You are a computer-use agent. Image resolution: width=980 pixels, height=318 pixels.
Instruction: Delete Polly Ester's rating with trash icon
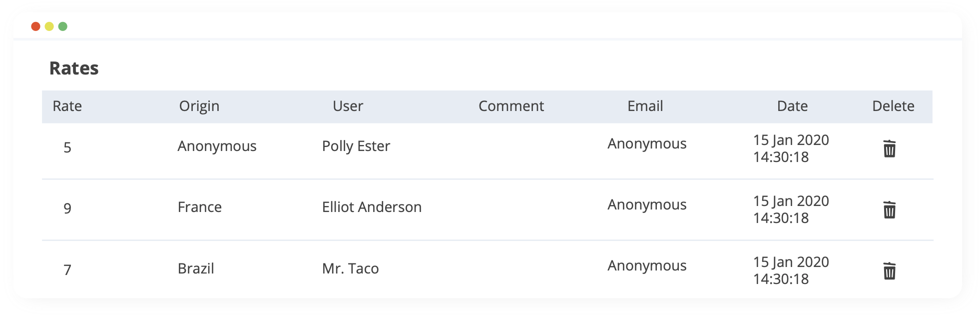pyautogui.click(x=890, y=148)
